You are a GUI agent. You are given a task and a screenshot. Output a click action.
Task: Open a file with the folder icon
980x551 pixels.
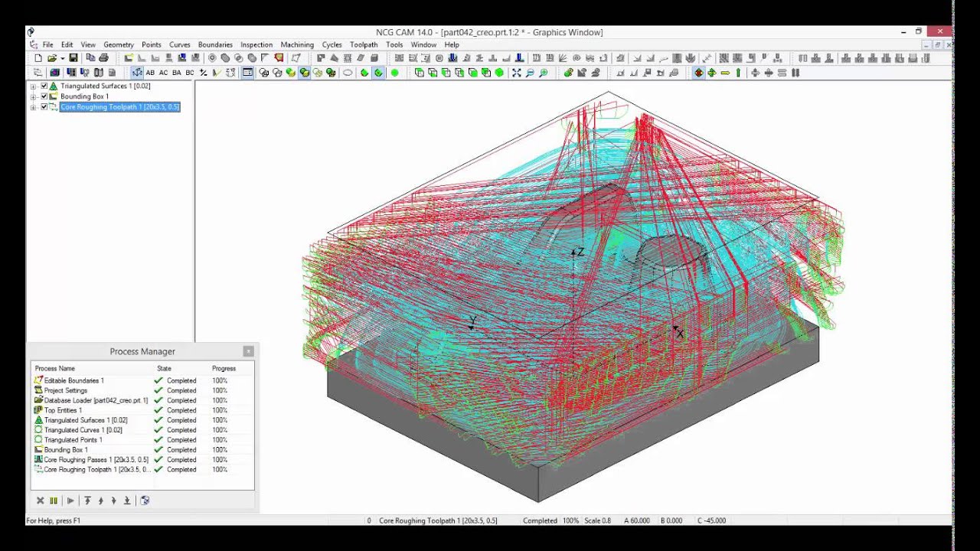(51, 58)
